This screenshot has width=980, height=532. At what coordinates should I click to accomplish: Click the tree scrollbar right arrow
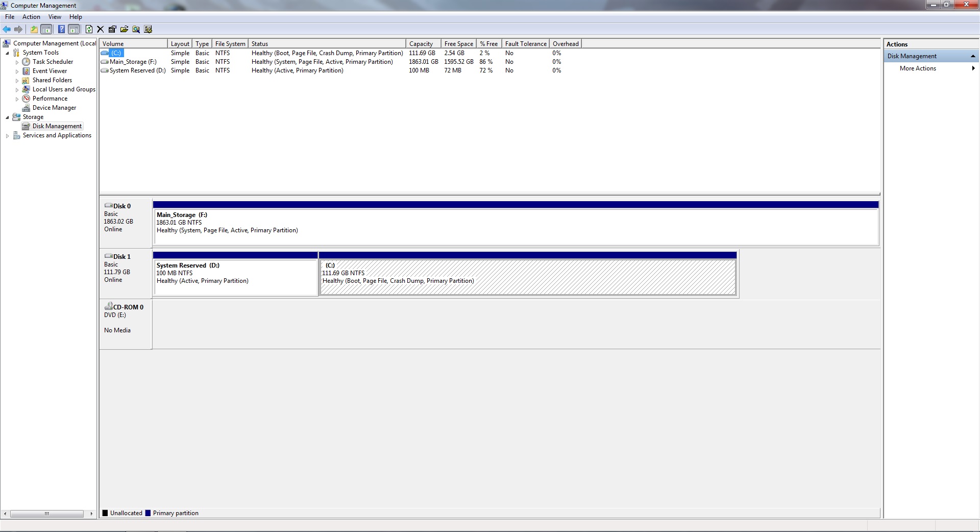point(91,514)
